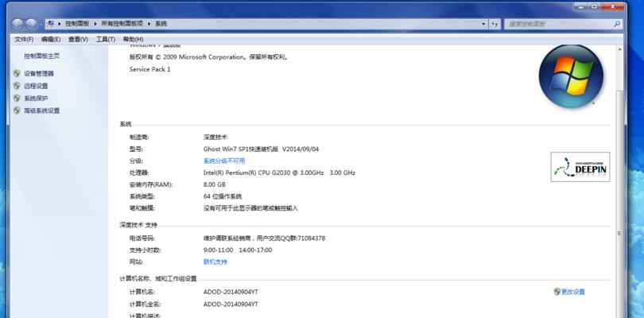Click the DEEPIN manufacturer logo
The width and height of the screenshot is (644, 318).
(580, 167)
